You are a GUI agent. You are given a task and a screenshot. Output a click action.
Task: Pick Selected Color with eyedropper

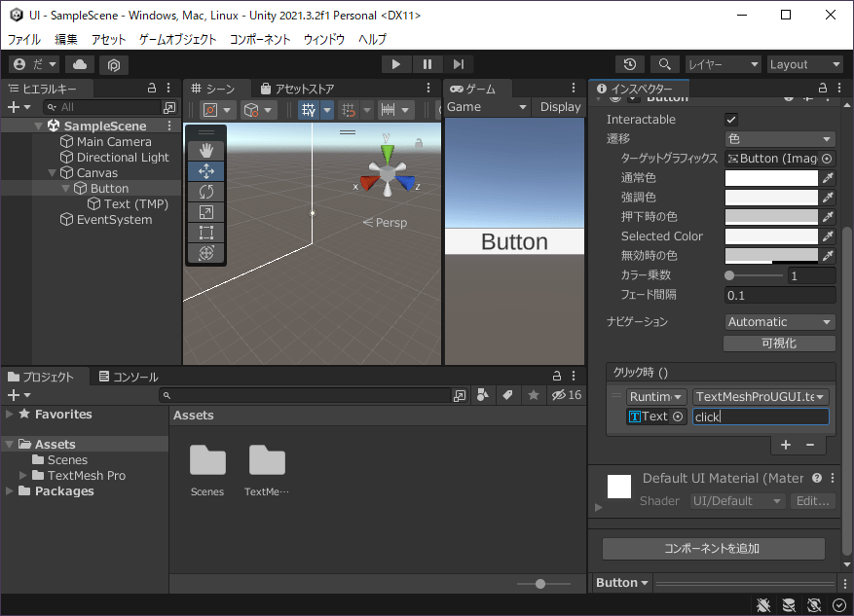pos(828,236)
